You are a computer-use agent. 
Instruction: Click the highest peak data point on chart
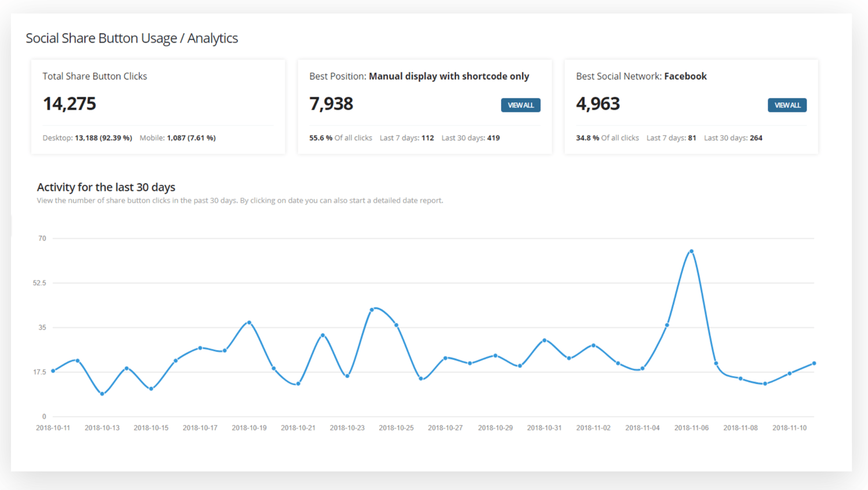pyautogui.click(x=691, y=251)
